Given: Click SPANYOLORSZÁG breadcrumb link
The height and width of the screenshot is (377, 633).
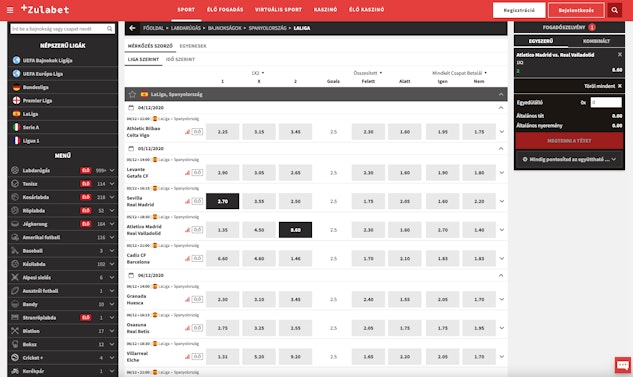Looking at the screenshot, I should [267, 28].
